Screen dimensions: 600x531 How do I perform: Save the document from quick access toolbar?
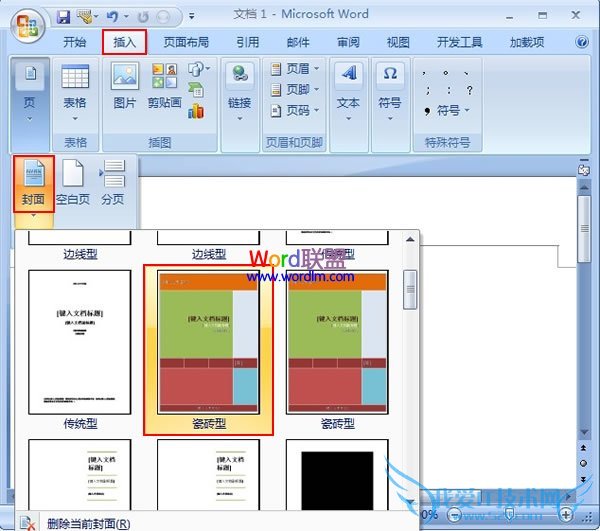(63, 17)
